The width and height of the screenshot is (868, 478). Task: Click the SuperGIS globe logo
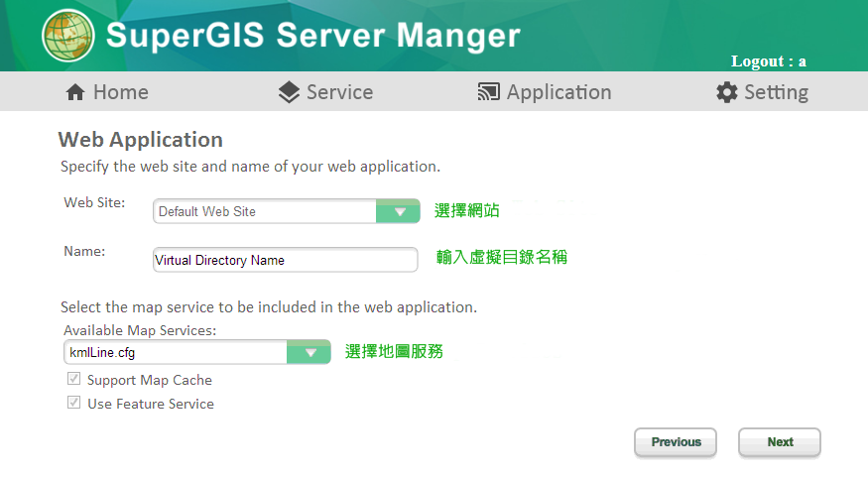(68, 36)
